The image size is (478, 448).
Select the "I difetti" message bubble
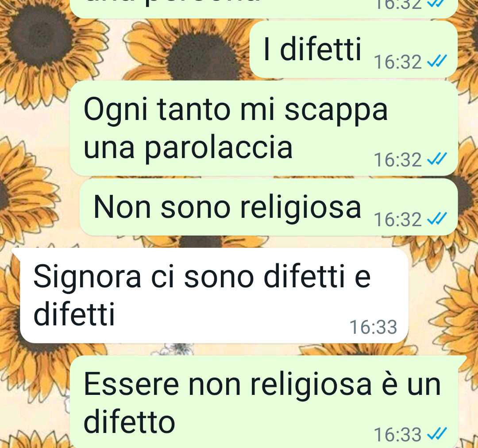pyautogui.click(x=354, y=50)
